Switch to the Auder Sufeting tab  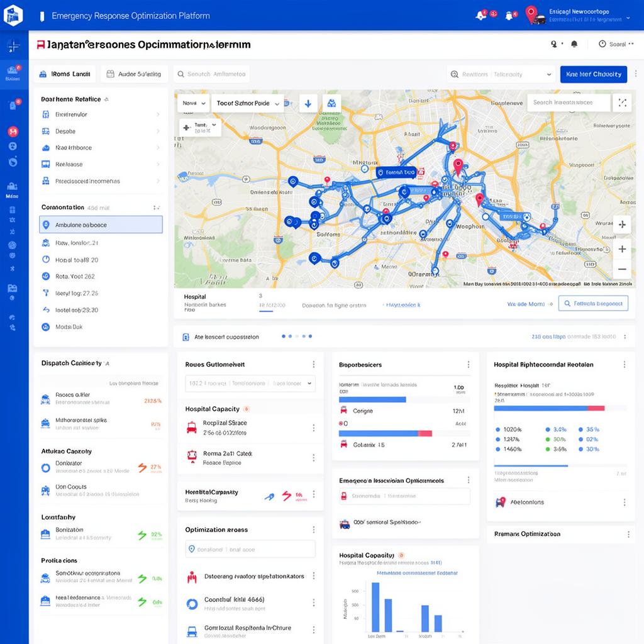point(134,74)
